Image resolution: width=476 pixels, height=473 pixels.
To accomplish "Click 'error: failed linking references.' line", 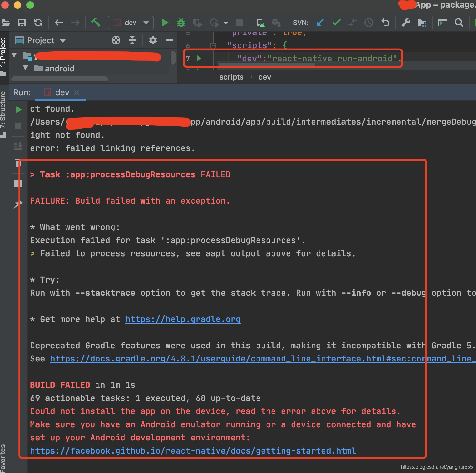I will click(x=113, y=148).
